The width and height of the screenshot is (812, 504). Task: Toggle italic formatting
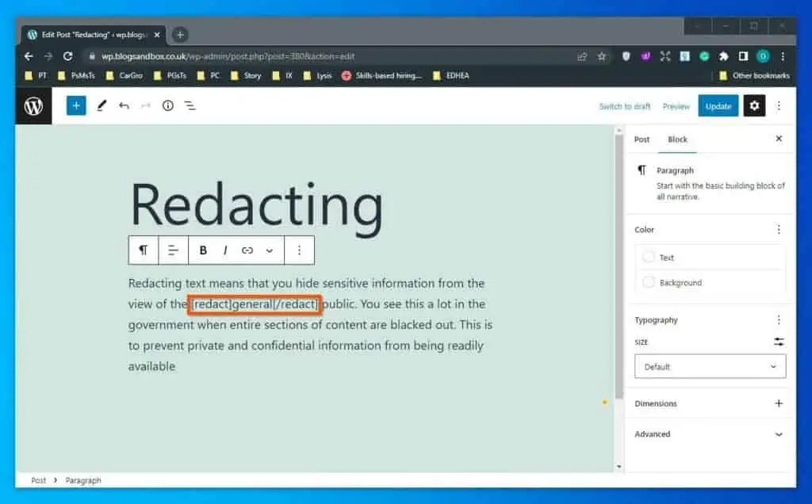[x=225, y=250]
